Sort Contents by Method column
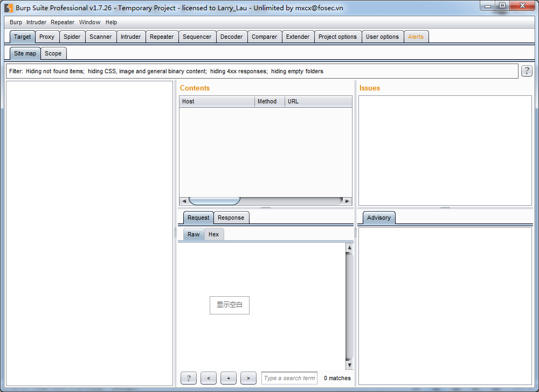 (x=270, y=101)
